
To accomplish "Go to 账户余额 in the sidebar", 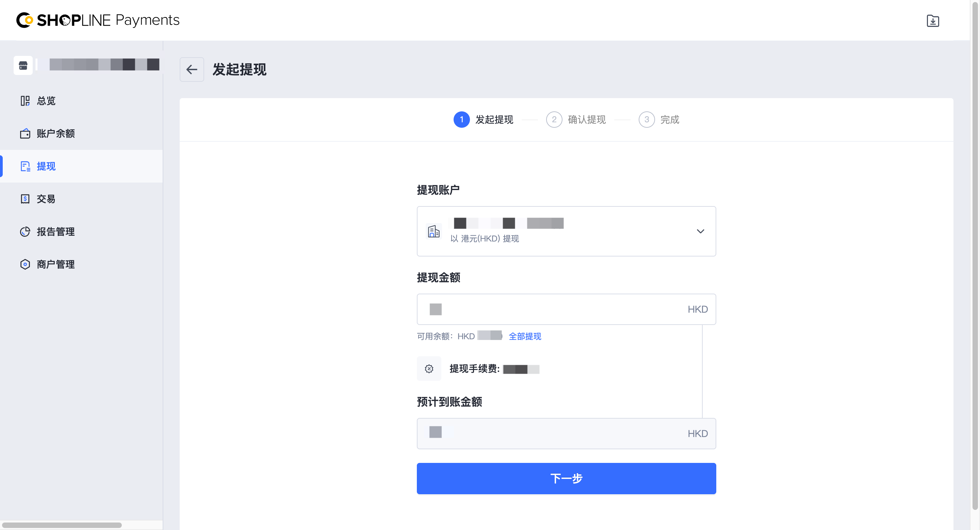I will coord(55,134).
